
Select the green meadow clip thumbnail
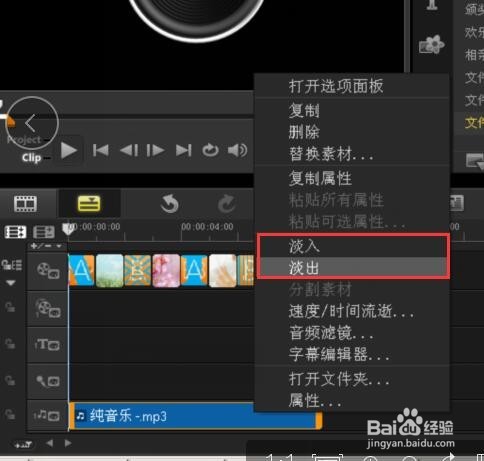point(110,270)
